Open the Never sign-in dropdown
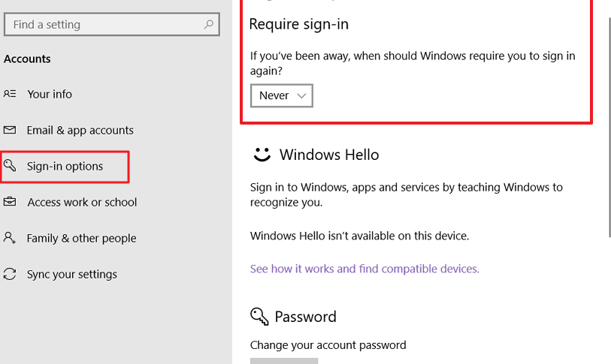The image size is (611, 364). click(281, 95)
